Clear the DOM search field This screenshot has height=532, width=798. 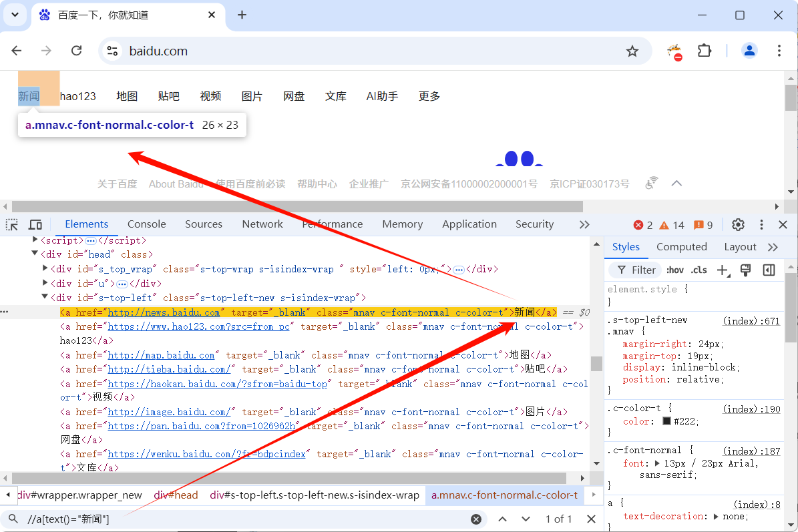[x=476, y=519]
